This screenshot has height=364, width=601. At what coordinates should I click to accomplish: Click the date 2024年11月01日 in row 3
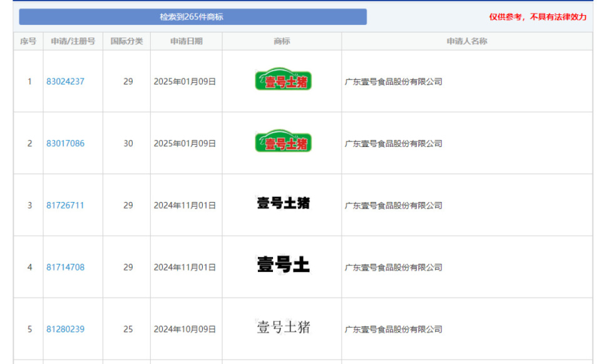(185, 206)
